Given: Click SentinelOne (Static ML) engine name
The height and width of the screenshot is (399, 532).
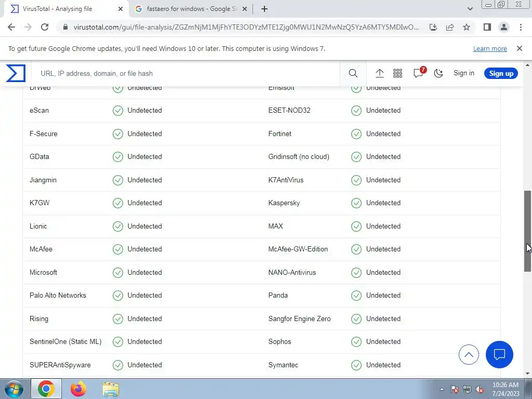Looking at the screenshot, I should [x=65, y=342].
